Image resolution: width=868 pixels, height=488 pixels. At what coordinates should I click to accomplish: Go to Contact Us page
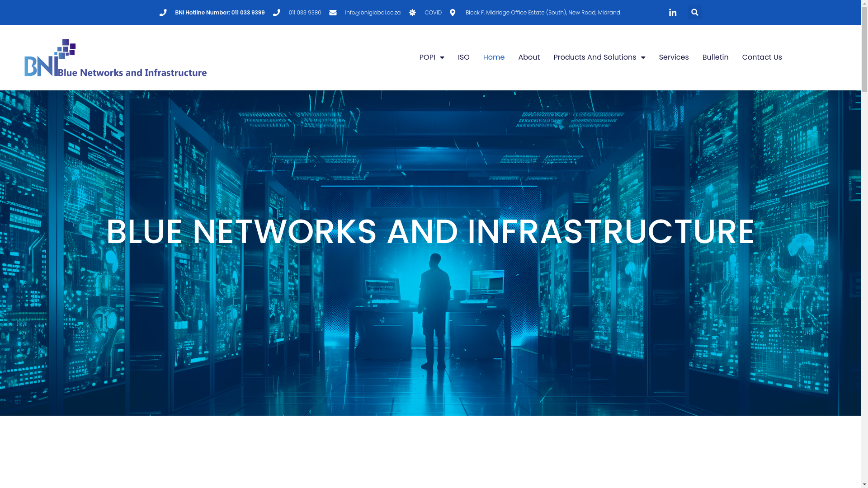tap(762, 57)
